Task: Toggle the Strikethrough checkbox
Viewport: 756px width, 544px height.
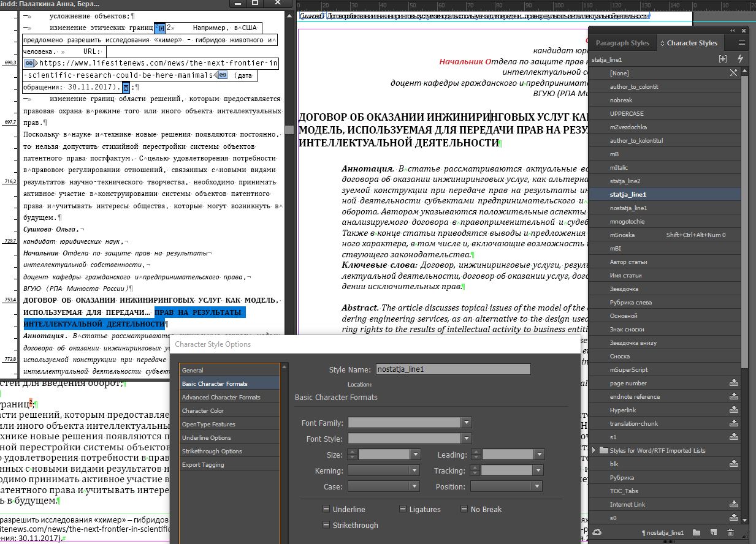Action: click(326, 525)
